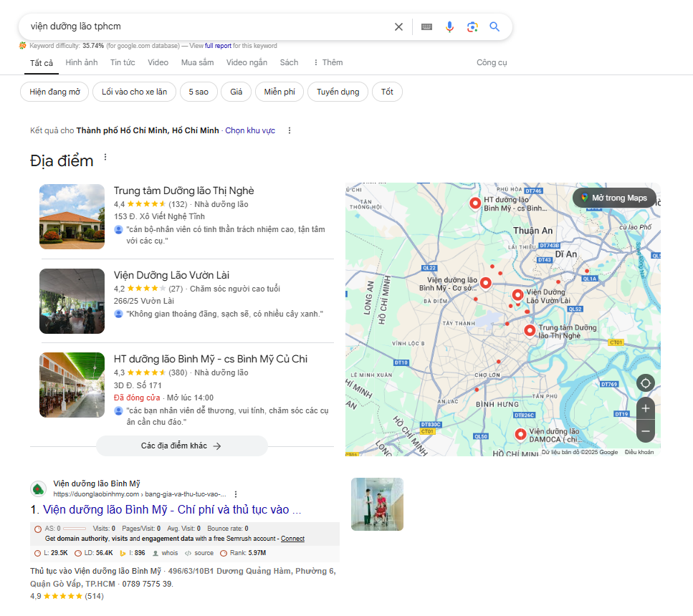Click the duonglaobinhmy.com result URL

click(140, 494)
